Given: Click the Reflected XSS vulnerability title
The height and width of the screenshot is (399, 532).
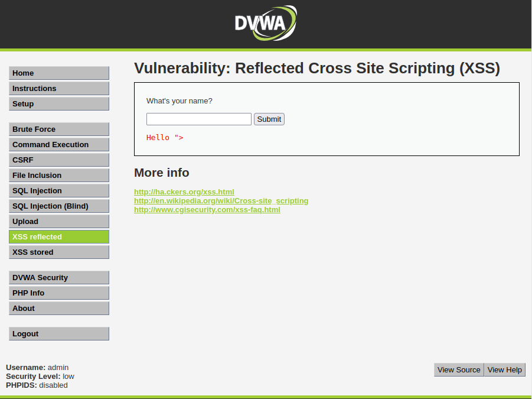Looking at the screenshot, I should click(x=317, y=68).
